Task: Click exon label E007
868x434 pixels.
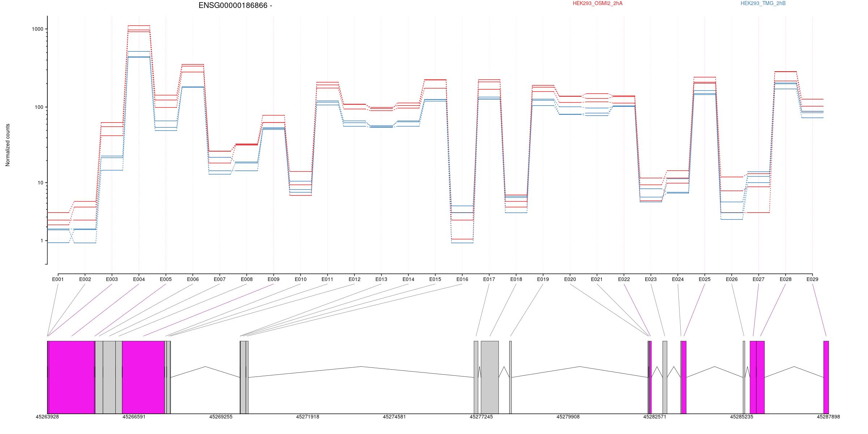Action: click(x=220, y=279)
